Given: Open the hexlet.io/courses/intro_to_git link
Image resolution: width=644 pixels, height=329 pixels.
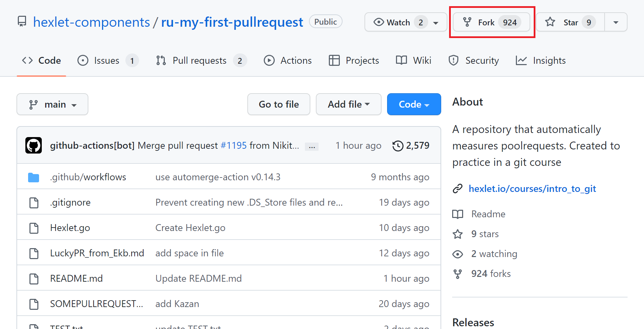Looking at the screenshot, I should click(x=532, y=189).
